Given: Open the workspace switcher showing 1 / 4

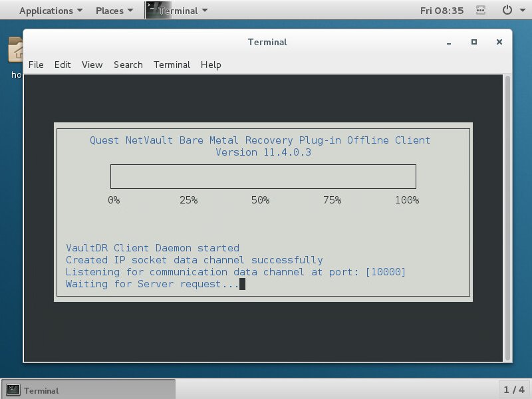Looking at the screenshot, I should click(x=514, y=390).
